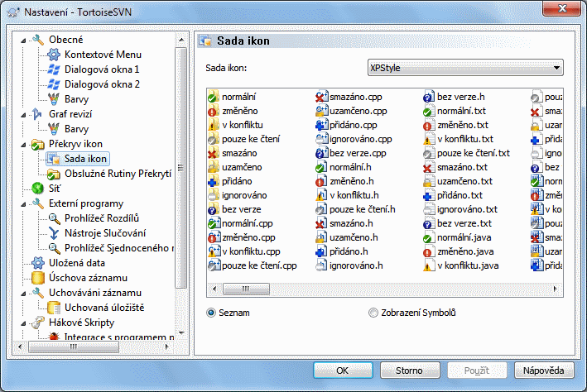Click the magnifier icon for Prohlížeč Rozdílů
The height and width of the screenshot is (392, 587).
coord(54,218)
